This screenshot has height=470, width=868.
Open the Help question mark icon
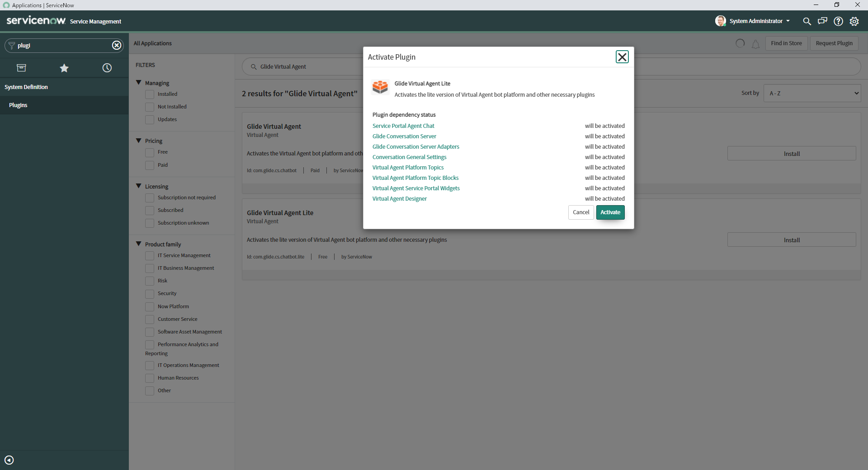pos(839,21)
